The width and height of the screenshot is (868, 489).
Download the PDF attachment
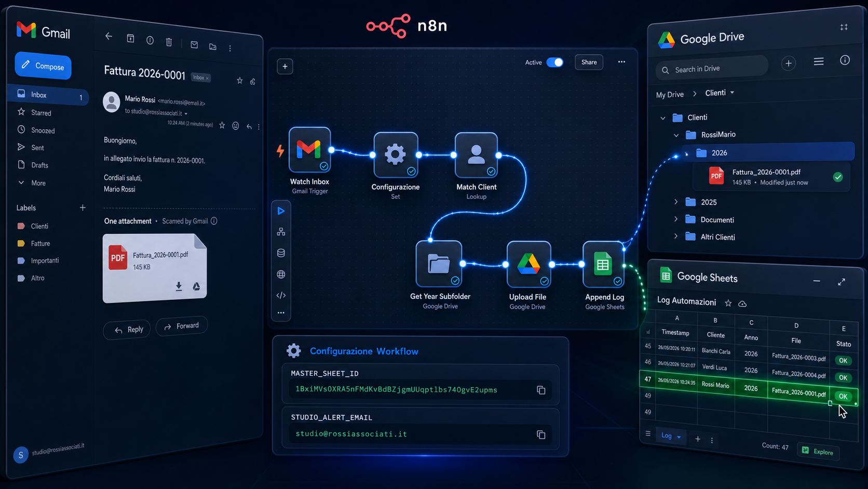point(179,286)
